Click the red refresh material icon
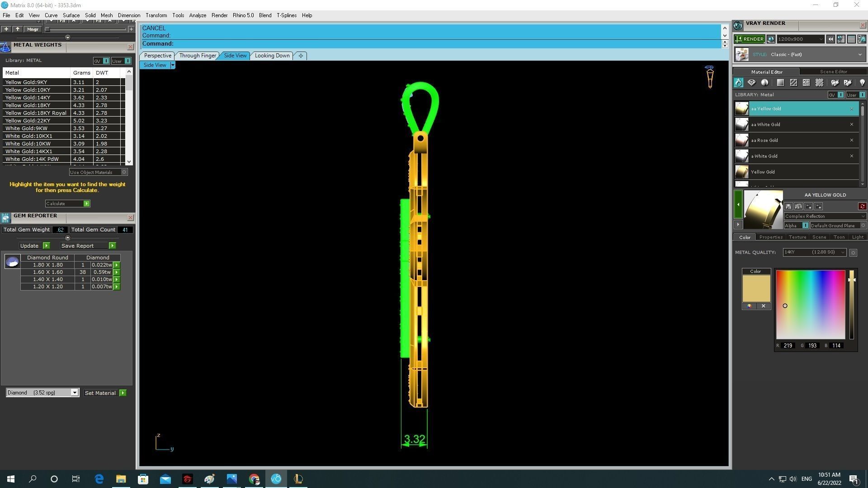Viewport: 868px width, 488px height. [x=862, y=206]
